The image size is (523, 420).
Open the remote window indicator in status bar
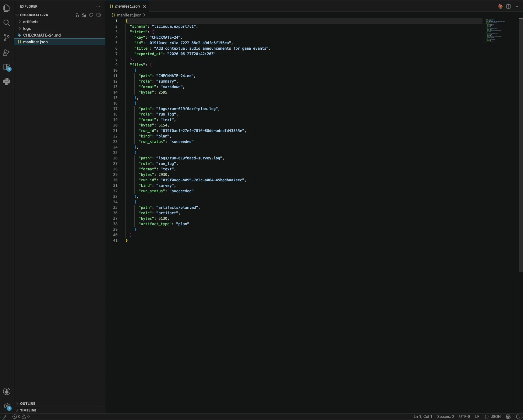(5, 417)
